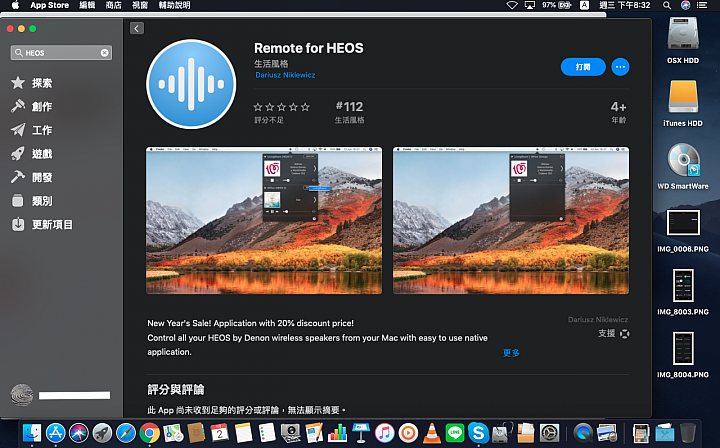Open the 類別 Categories section
The image size is (720, 448).
click(x=32, y=201)
